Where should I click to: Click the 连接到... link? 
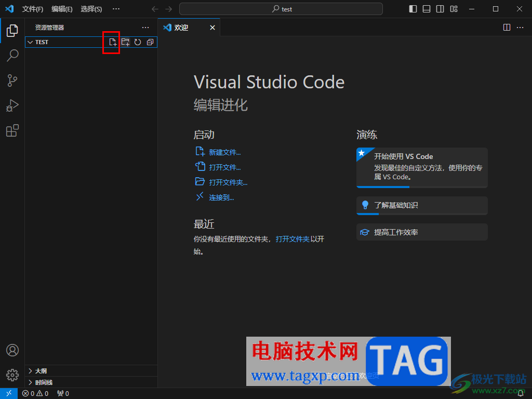(x=221, y=197)
